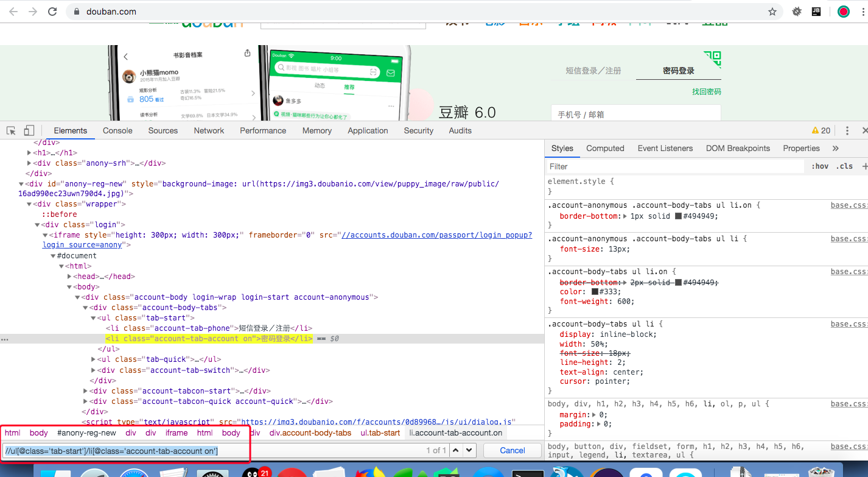The image size is (868, 477).
Task: Open the Sources tab
Action: tap(163, 130)
